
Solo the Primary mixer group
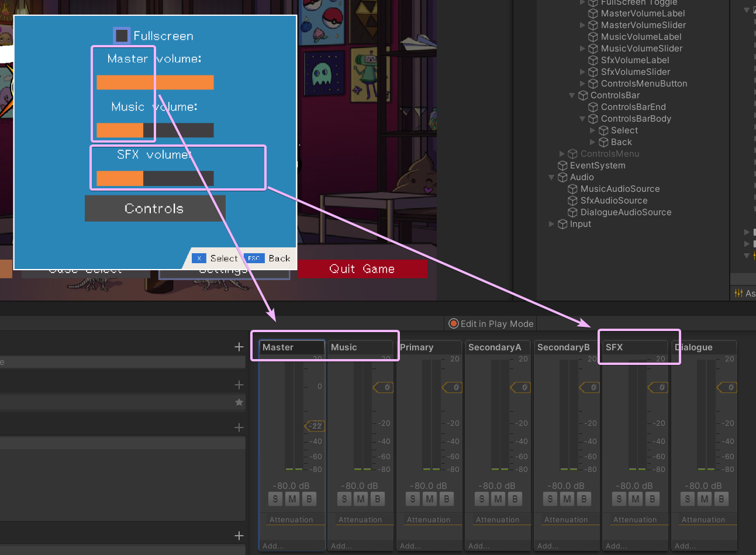tap(412, 499)
